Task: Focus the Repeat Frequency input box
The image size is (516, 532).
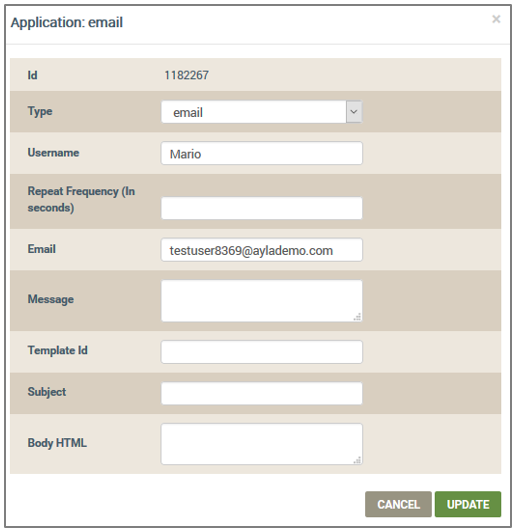Action: pyautogui.click(x=262, y=208)
